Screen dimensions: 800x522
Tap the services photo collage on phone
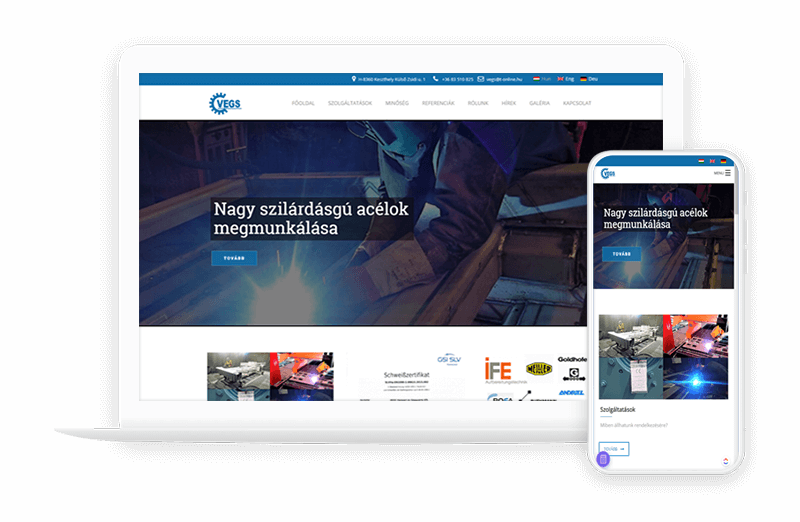point(663,357)
